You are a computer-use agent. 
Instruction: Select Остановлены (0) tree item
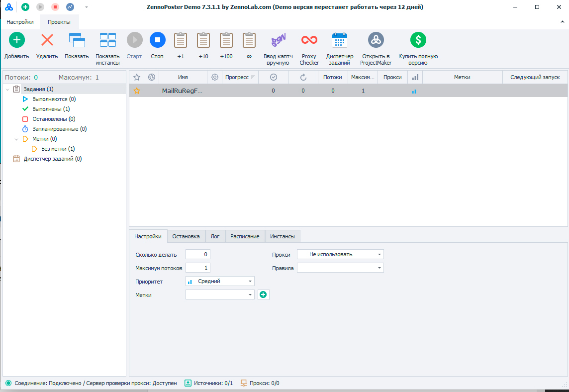(x=54, y=119)
